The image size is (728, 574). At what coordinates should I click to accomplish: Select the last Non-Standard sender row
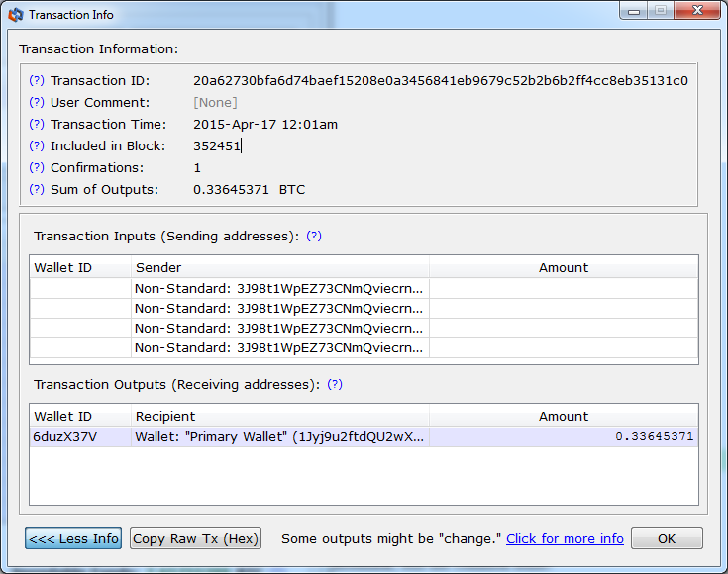[364, 348]
